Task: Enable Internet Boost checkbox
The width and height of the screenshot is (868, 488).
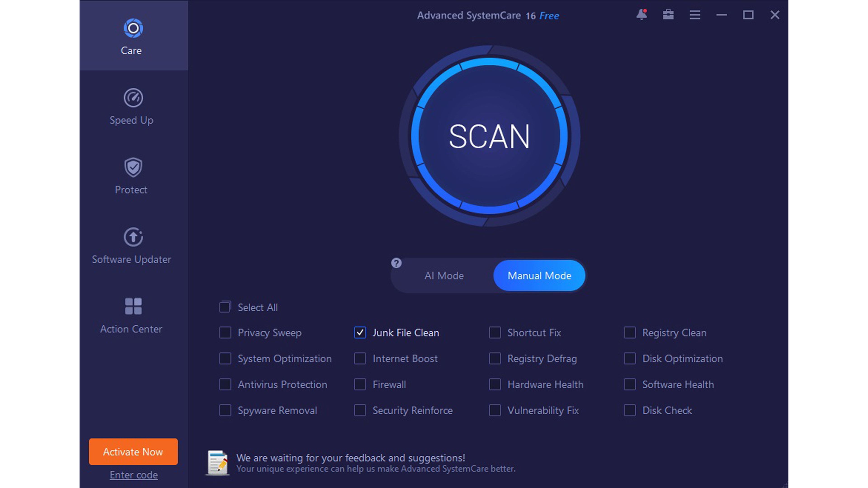Action: pos(360,359)
